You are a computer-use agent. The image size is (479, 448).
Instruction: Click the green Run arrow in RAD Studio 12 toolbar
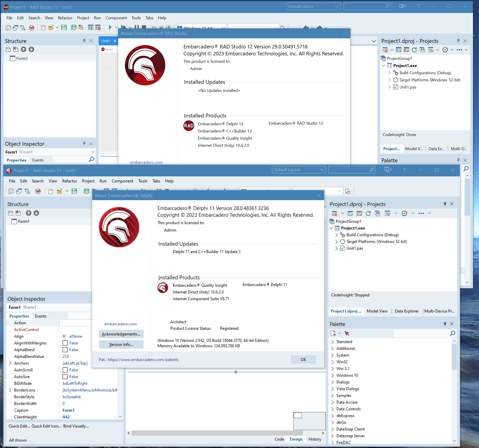point(110,27)
